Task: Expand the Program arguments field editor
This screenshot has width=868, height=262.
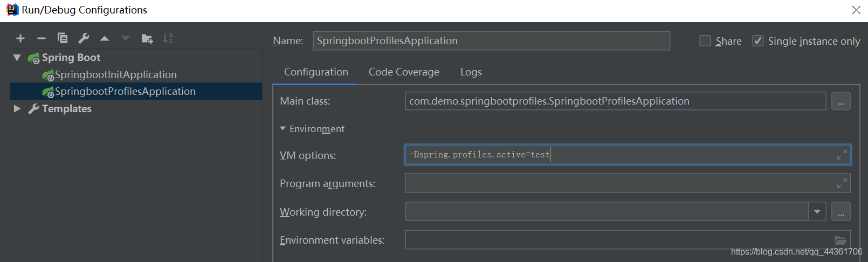Action: click(x=842, y=184)
